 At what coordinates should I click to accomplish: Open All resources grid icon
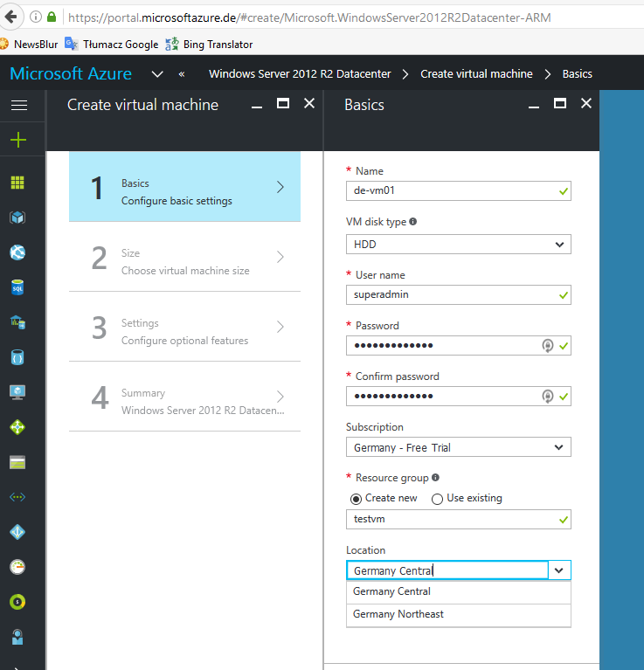(x=17, y=183)
